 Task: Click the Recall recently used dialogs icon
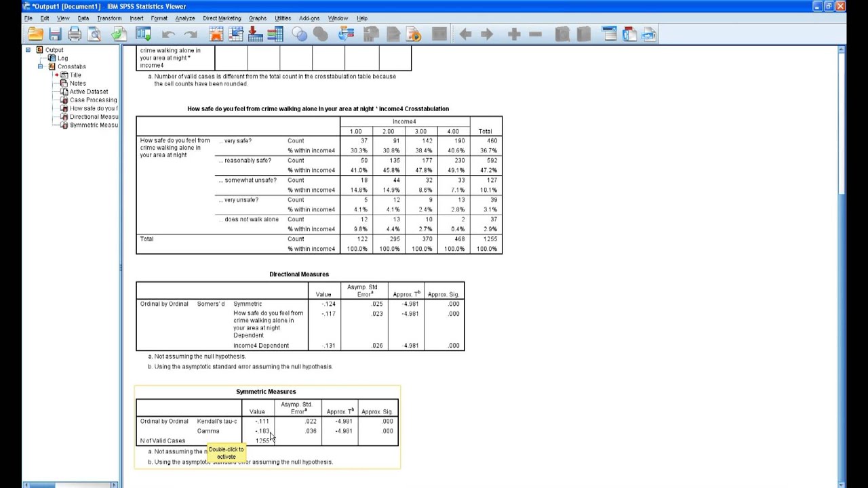pyautogui.click(x=143, y=34)
